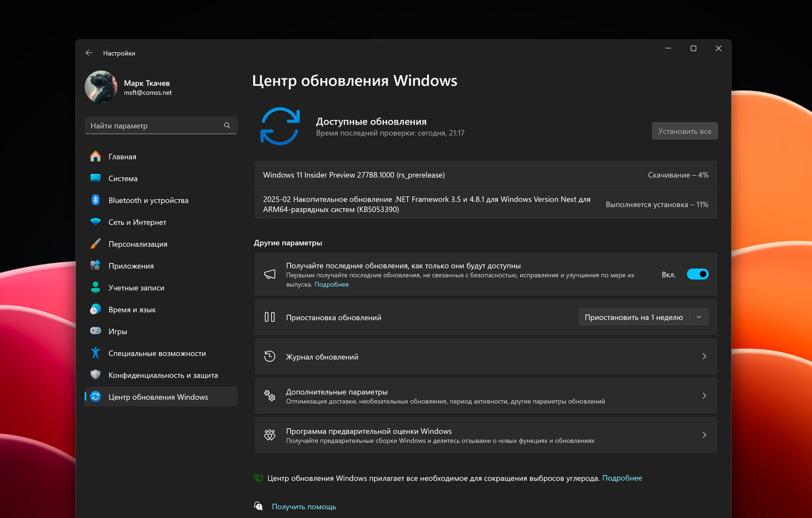Screen dimensions: 812x518
Task: Select Приложения in the sidebar
Action: click(130, 266)
